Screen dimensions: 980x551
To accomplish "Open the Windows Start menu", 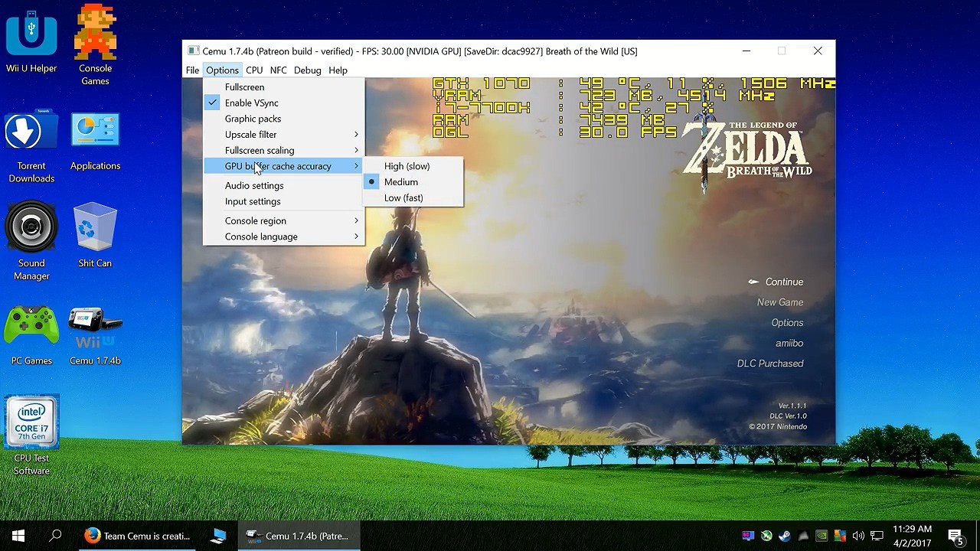I will pyautogui.click(x=18, y=536).
